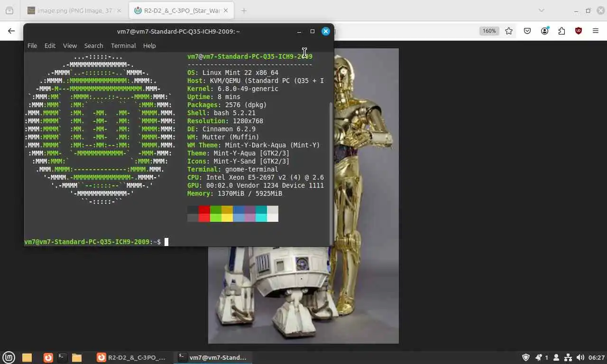Image resolution: width=607 pixels, height=364 pixels.
Task: Expand the list all tabs chevron in Firefox
Action: point(541,10)
